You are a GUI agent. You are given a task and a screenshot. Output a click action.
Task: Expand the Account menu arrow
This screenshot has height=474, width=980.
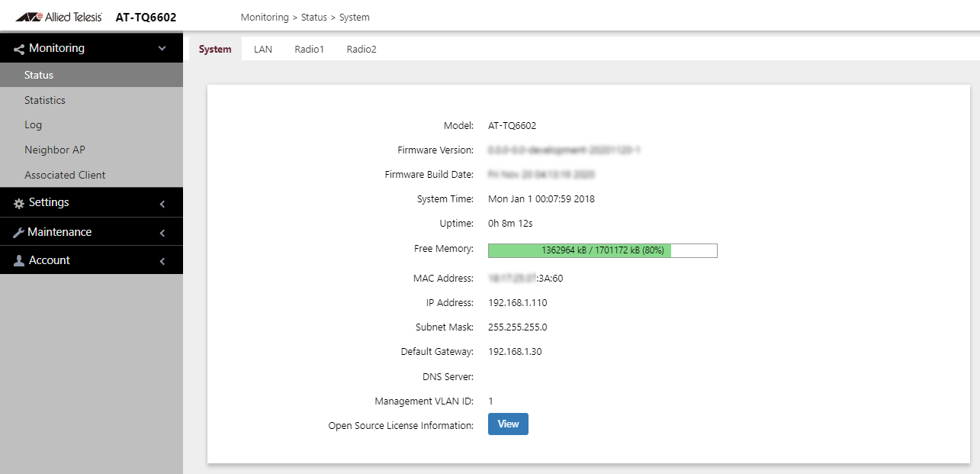click(x=162, y=261)
